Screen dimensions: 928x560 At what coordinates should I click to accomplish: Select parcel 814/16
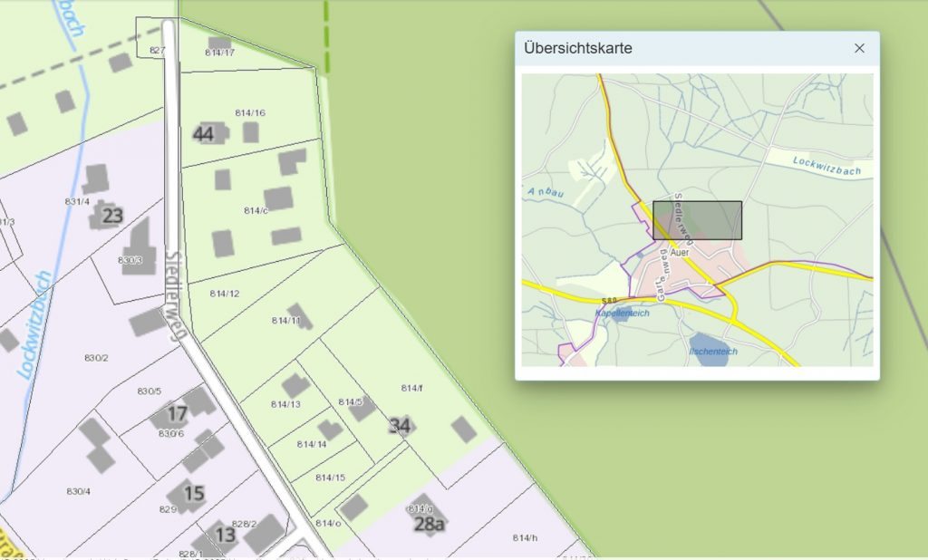coord(250,113)
